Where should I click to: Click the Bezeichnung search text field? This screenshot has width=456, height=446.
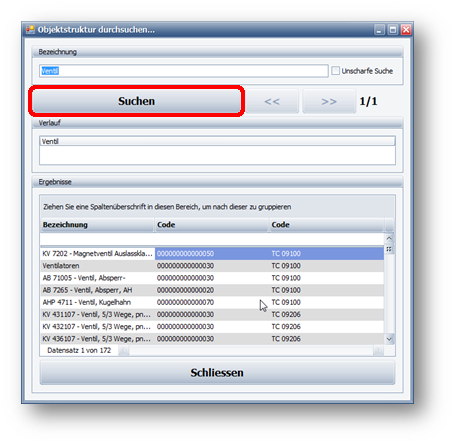(x=184, y=71)
